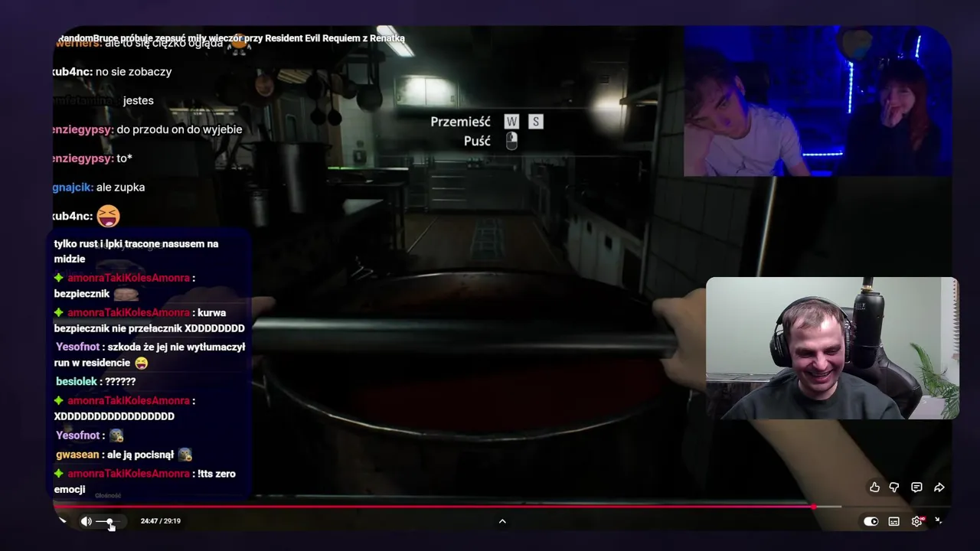Exit fullscreen with the shrink arrows icon
This screenshot has width=980, height=551.
click(x=939, y=520)
